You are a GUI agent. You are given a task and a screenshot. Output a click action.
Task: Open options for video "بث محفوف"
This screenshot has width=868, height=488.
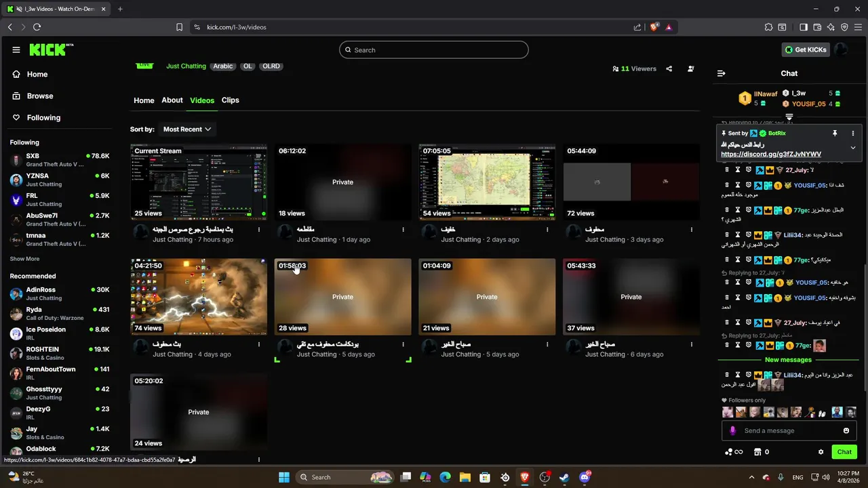coord(259,344)
